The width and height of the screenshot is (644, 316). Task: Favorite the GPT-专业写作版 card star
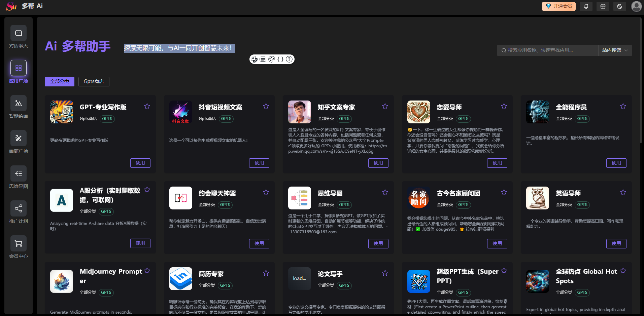pos(147,106)
